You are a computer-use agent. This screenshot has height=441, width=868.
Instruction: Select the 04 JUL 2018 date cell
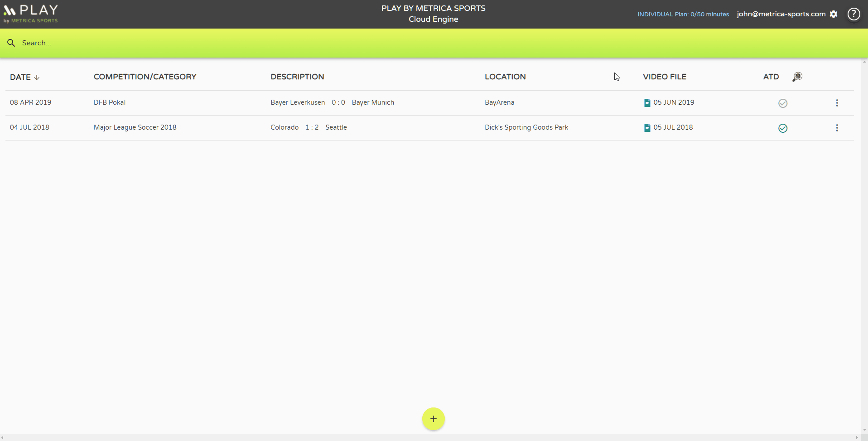(x=29, y=127)
